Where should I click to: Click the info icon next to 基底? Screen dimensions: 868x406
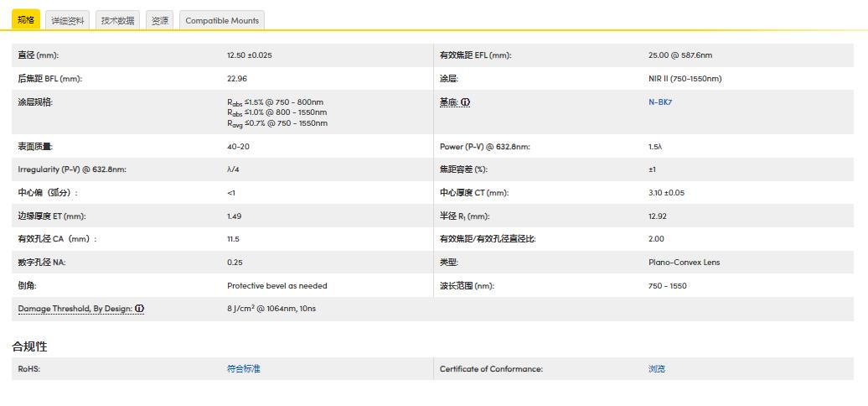click(466, 102)
